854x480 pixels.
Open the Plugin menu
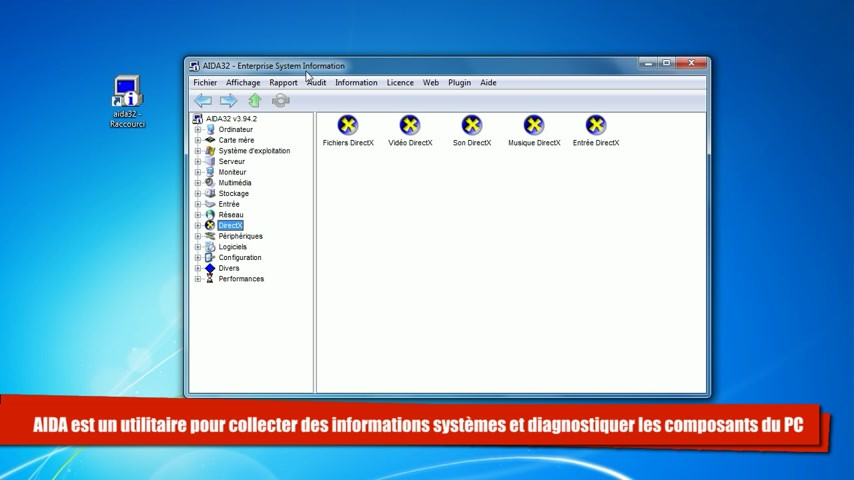pos(459,83)
